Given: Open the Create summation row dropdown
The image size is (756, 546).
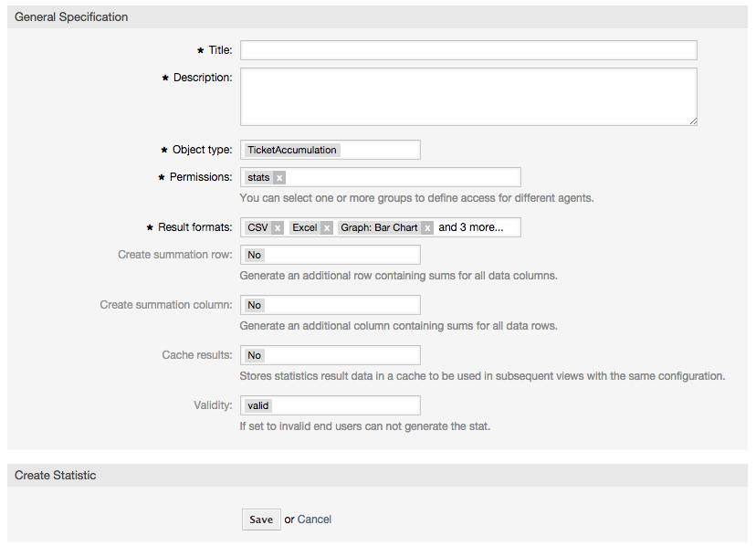Looking at the screenshot, I should 330,256.
